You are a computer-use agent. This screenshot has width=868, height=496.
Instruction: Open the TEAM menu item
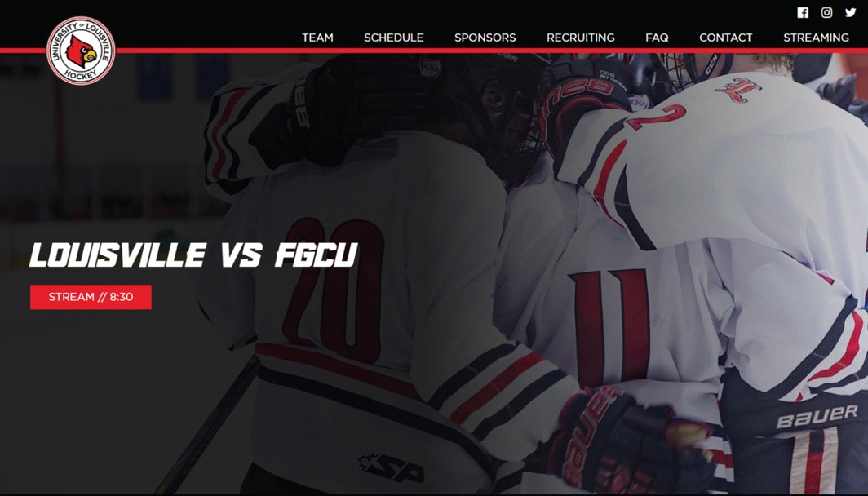tap(317, 38)
